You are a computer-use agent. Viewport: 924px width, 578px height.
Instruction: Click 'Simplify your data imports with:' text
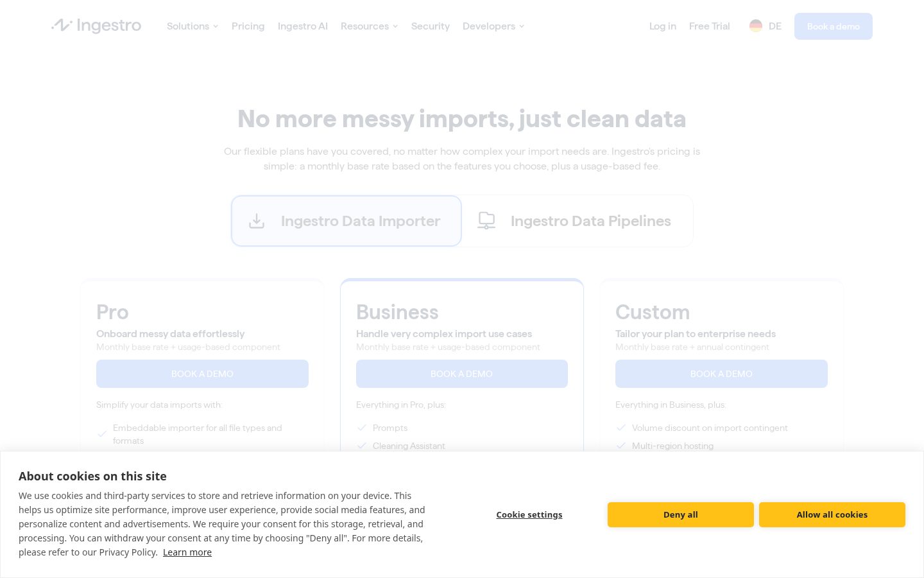coord(159,405)
